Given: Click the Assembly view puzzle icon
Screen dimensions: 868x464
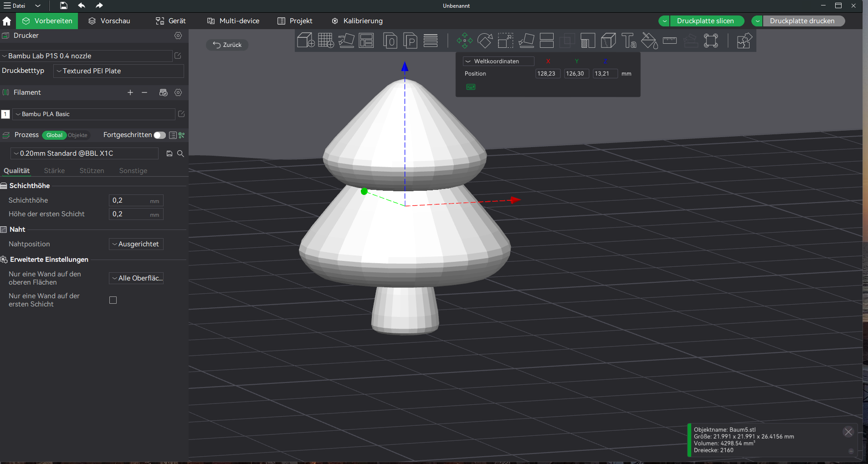Looking at the screenshot, I should tap(744, 41).
